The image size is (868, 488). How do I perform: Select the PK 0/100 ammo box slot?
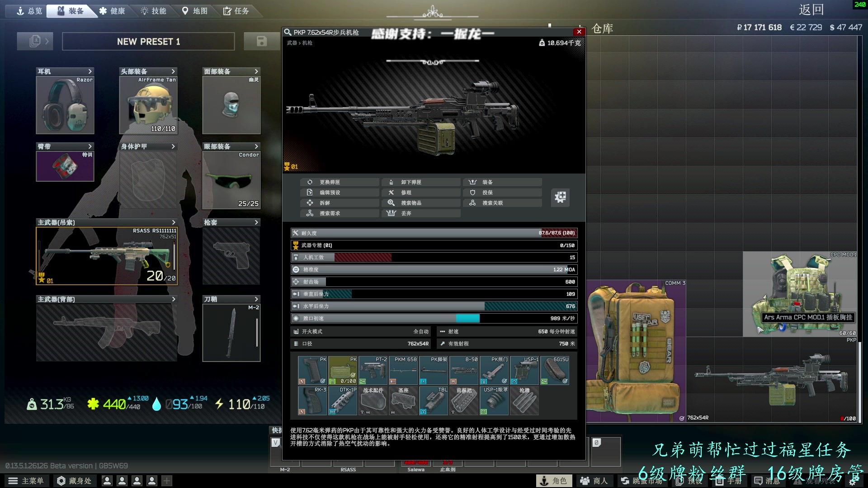[x=343, y=371]
